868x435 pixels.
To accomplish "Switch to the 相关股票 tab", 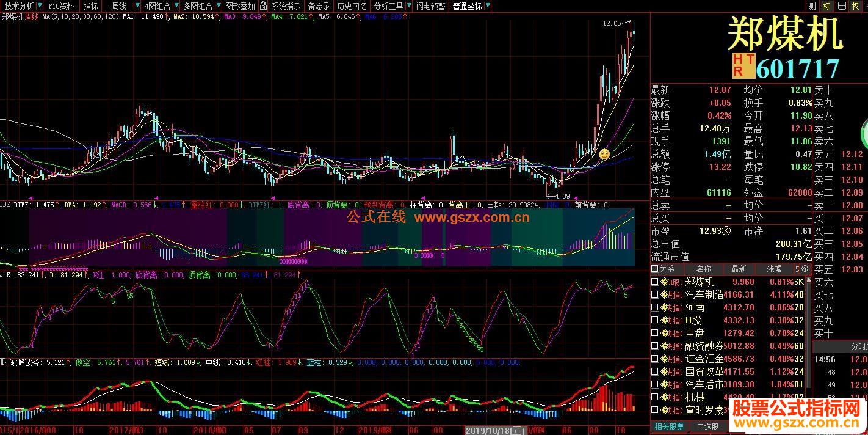I will (x=669, y=426).
